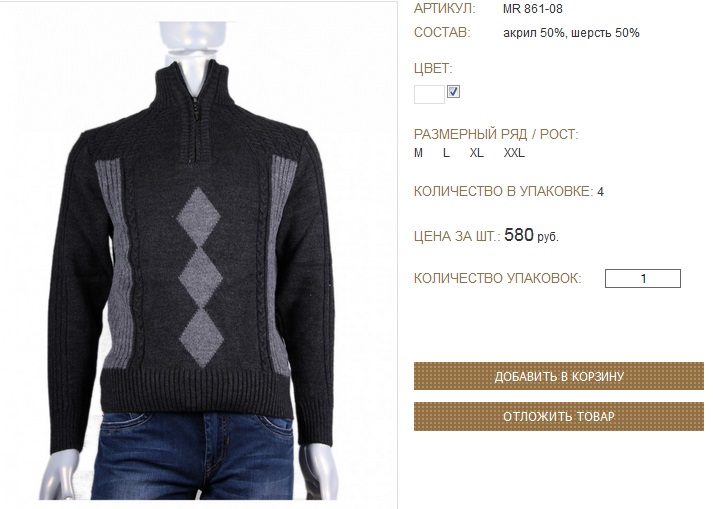The image size is (713, 509).
Task: Pick the XL size option
Action: coord(477,153)
